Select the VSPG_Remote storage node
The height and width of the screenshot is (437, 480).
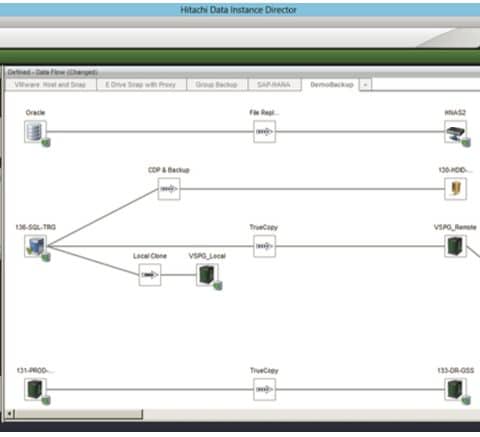click(x=455, y=246)
